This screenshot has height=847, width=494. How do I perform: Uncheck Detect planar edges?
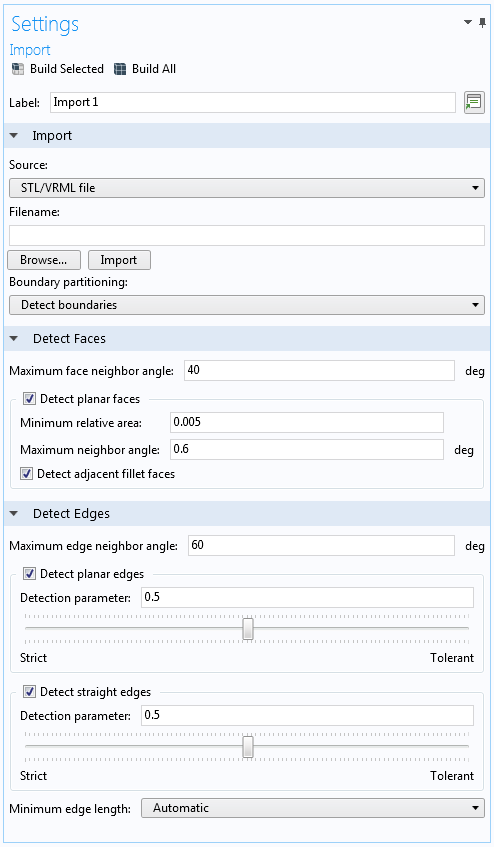[30, 574]
